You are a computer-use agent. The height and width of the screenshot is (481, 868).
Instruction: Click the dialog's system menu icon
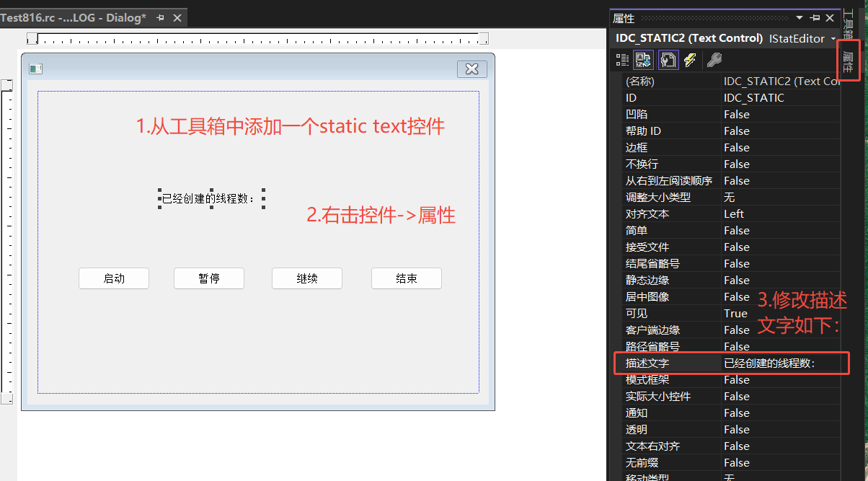pyautogui.click(x=35, y=67)
